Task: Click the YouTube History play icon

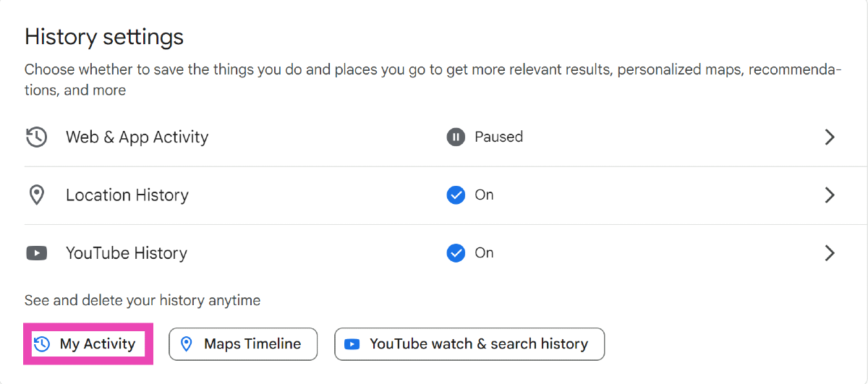Action: click(36, 253)
